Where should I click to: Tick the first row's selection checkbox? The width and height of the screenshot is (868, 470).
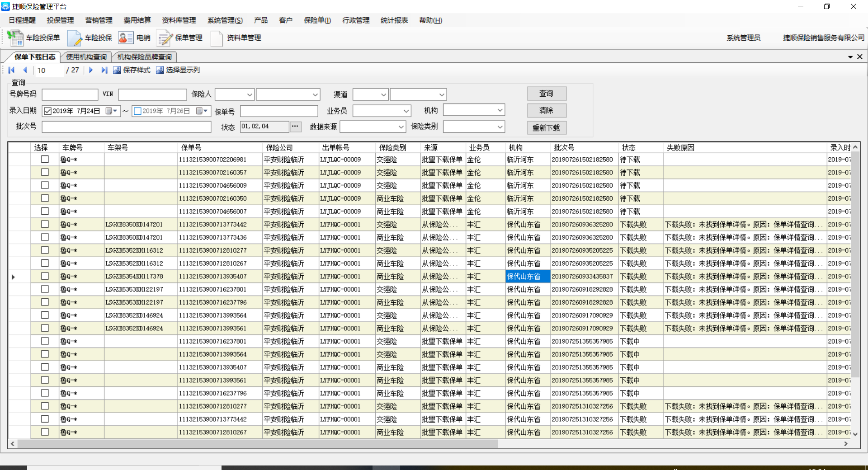(45, 159)
